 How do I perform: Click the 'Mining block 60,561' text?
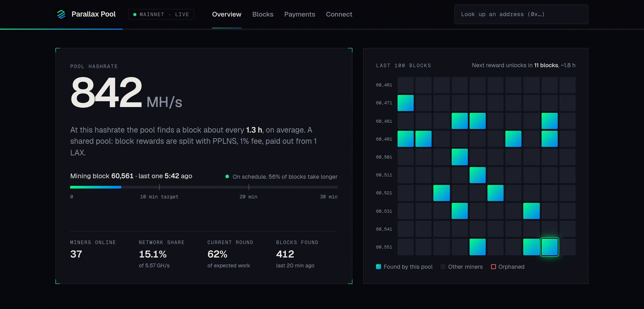coord(102,176)
